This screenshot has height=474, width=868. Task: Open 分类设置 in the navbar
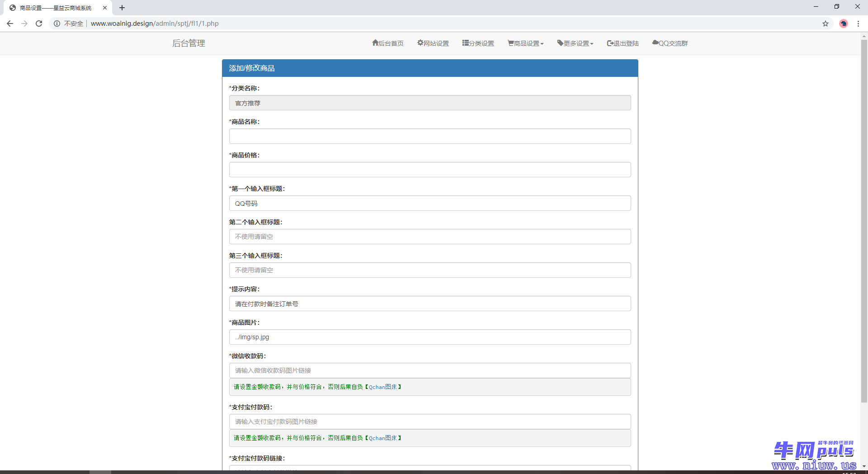tap(478, 43)
